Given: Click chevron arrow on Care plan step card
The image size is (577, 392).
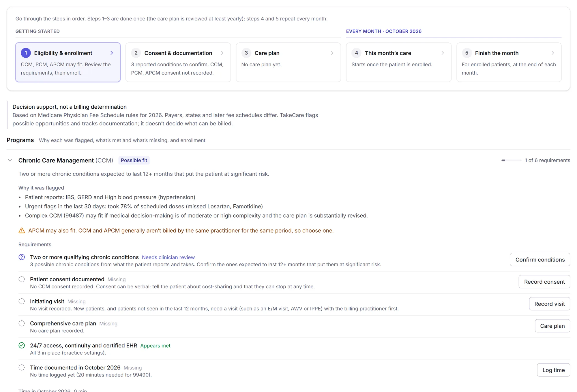Looking at the screenshot, I should click(332, 53).
